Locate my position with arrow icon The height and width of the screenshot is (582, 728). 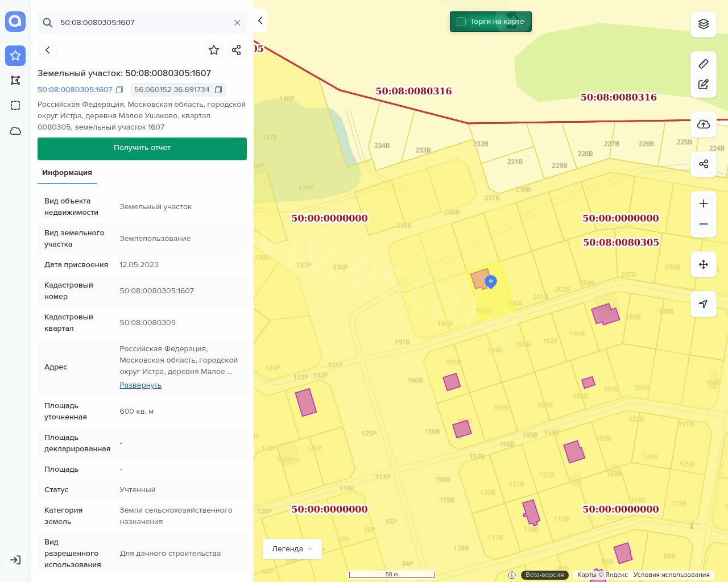coord(704,304)
